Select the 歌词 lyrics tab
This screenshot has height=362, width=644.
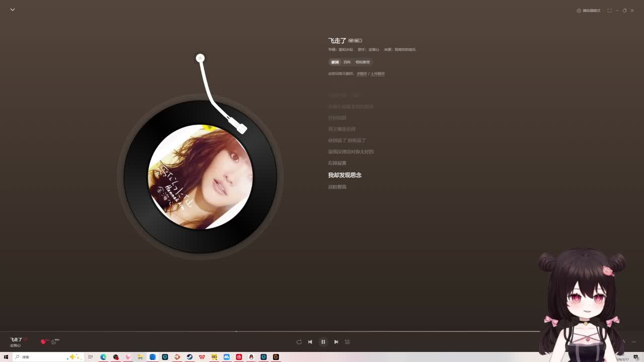[335, 62]
